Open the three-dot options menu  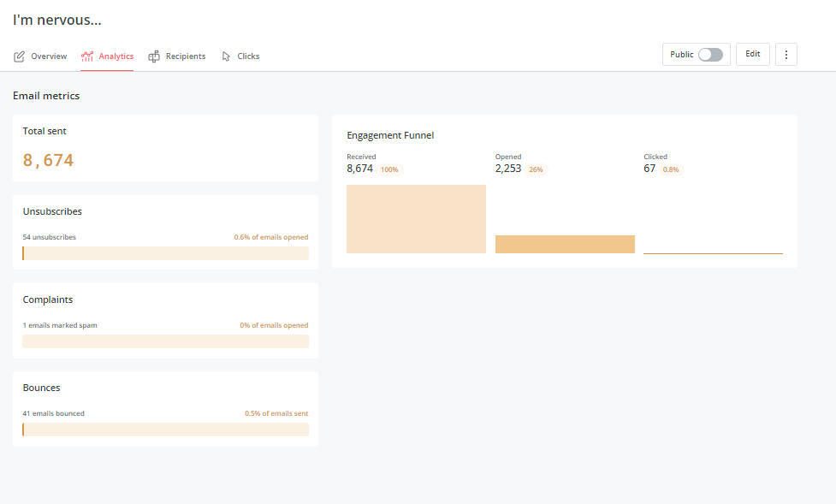786,54
